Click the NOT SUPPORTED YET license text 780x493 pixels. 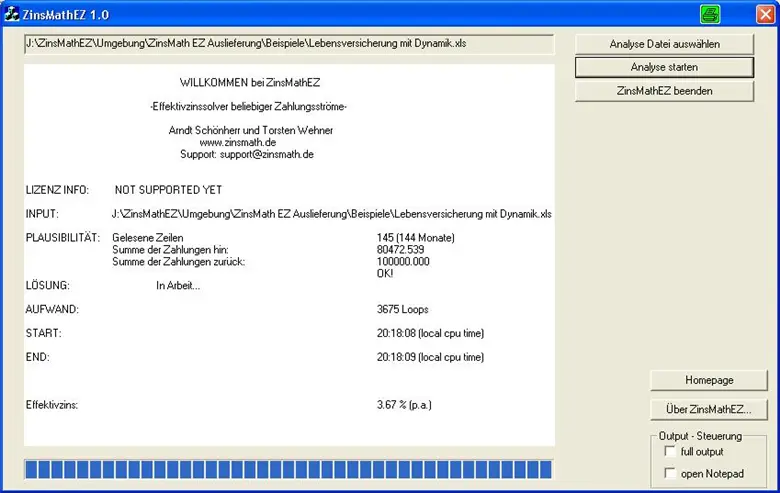coord(168,190)
